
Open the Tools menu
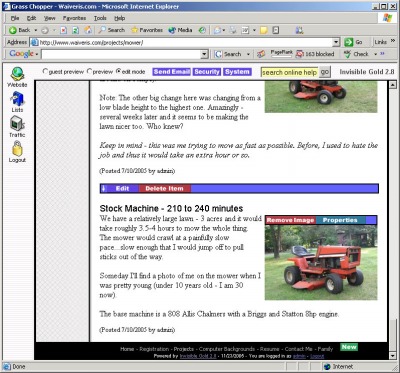point(100,18)
